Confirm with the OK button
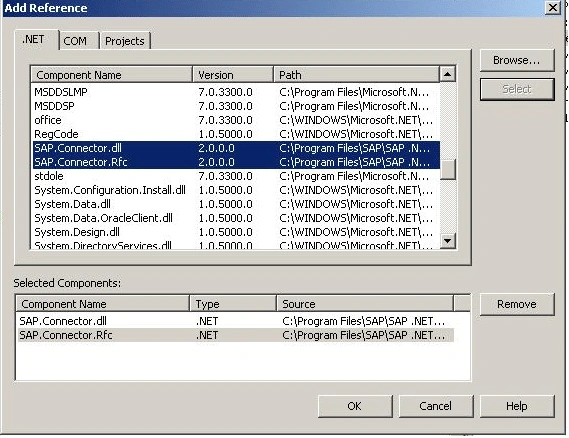 tap(355, 406)
